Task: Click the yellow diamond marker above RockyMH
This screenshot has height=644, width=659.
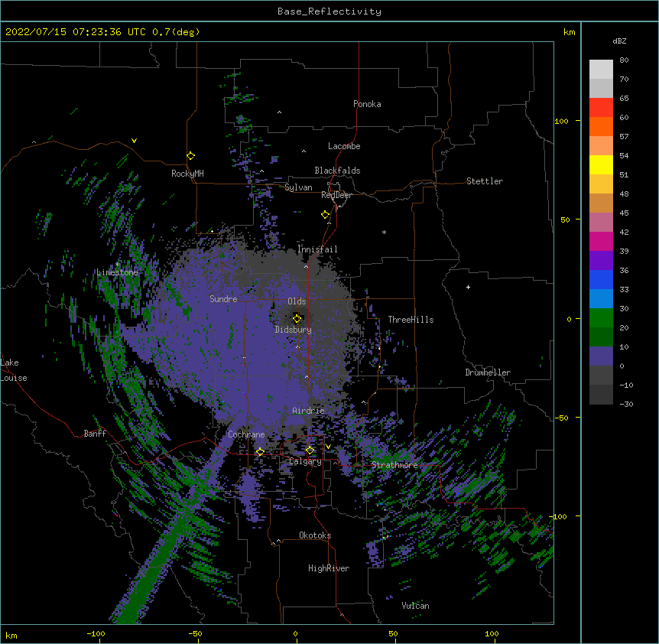Action: pyautogui.click(x=191, y=156)
